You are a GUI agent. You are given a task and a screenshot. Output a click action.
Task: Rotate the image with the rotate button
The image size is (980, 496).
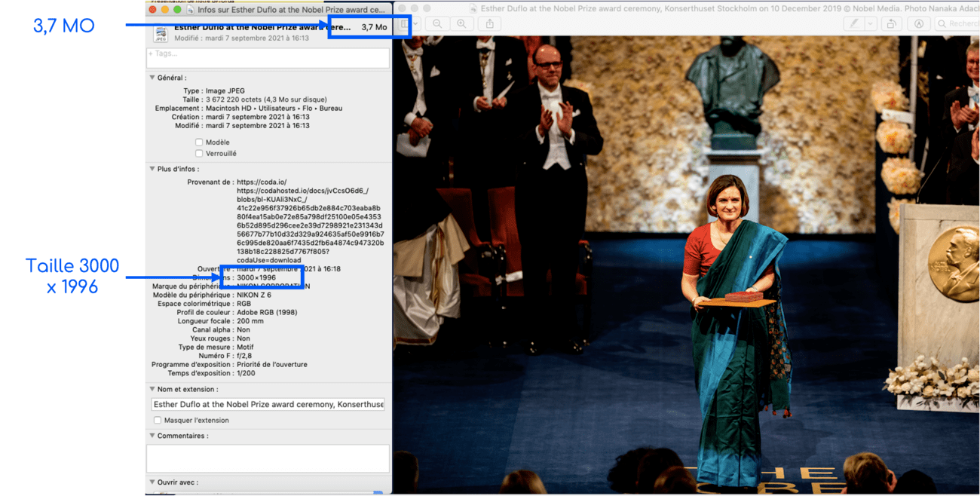[892, 24]
